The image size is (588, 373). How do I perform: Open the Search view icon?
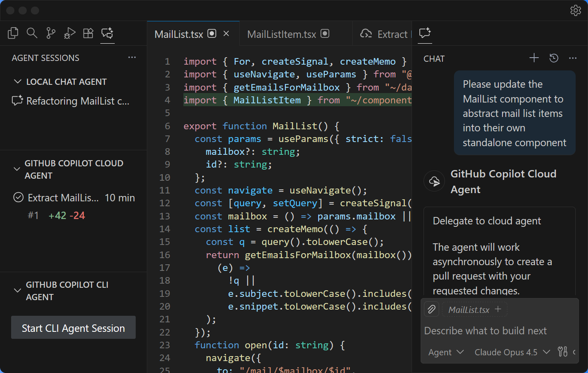(32, 33)
